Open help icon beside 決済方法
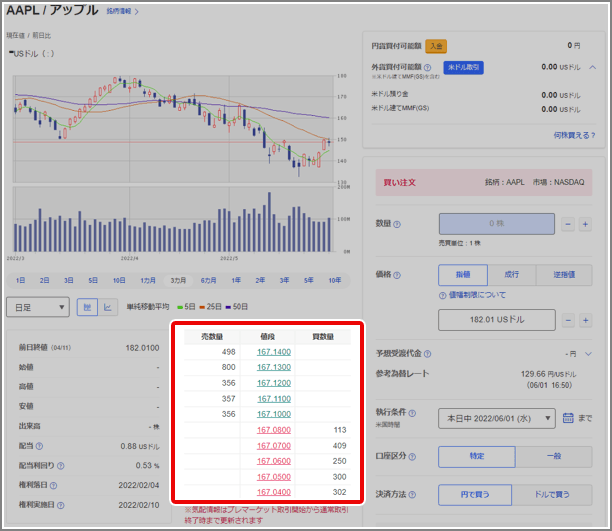This screenshot has height=531, width=612. 412,495
